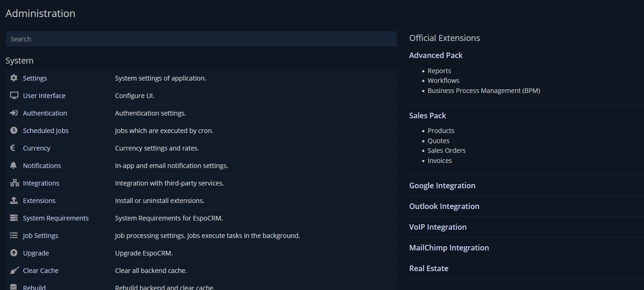The image size is (644, 290).
Task: Click the 'System settings of application.' description
Action: (161, 78)
